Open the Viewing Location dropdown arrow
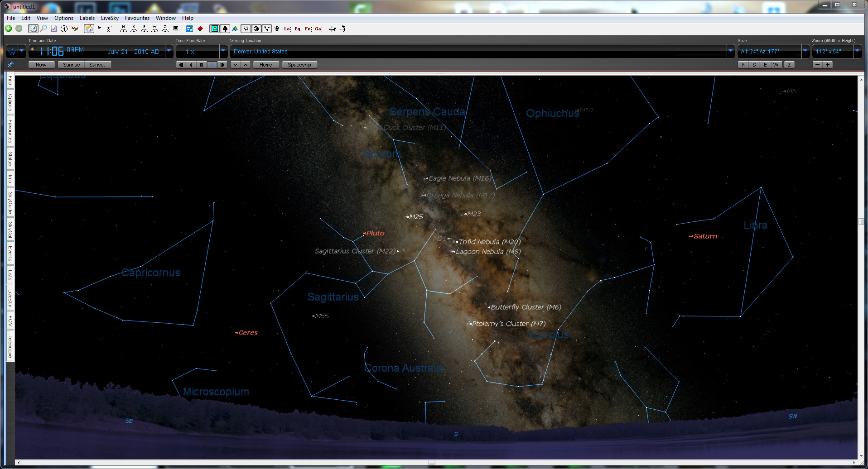Viewport: 868px width, 469px height. (x=730, y=51)
